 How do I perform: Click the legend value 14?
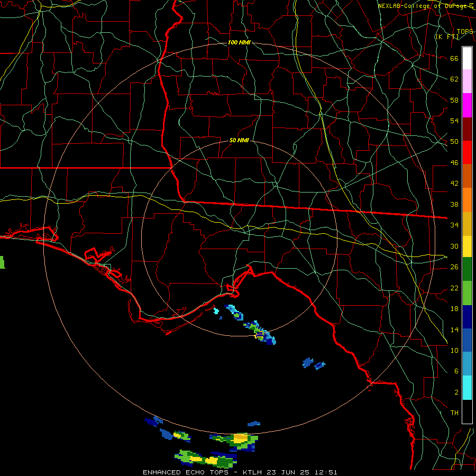coord(454,329)
